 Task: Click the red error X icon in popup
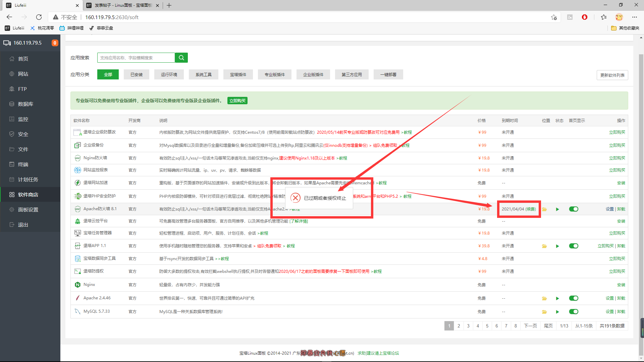tap(296, 198)
